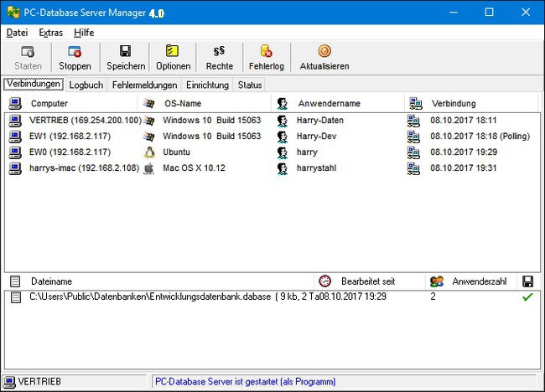Open the Extras menu
The height and width of the screenshot is (392, 545).
click(x=50, y=33)
